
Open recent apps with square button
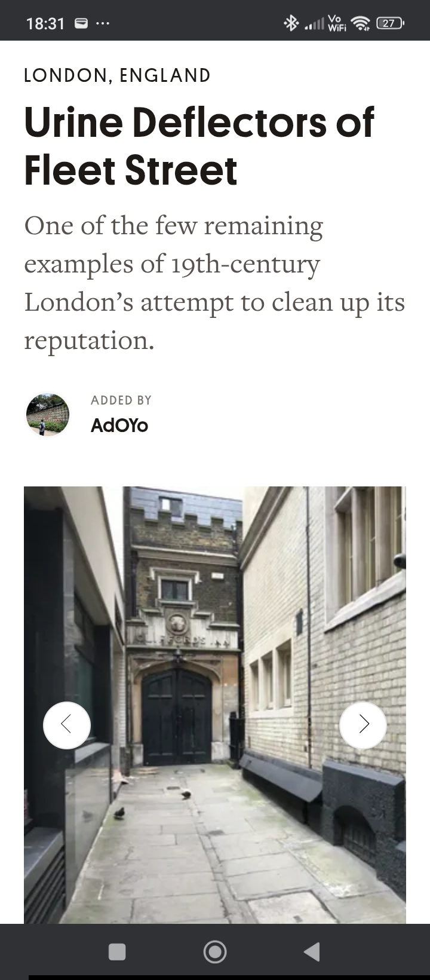tap(117, 951)
